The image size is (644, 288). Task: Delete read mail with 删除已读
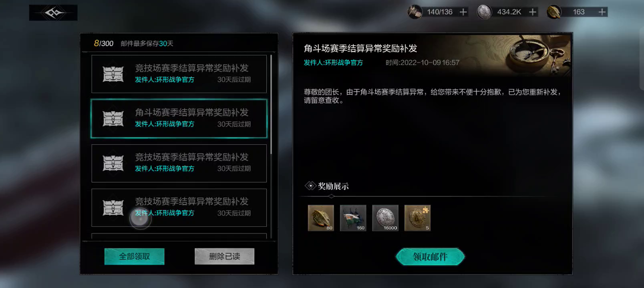pos(224,256)
